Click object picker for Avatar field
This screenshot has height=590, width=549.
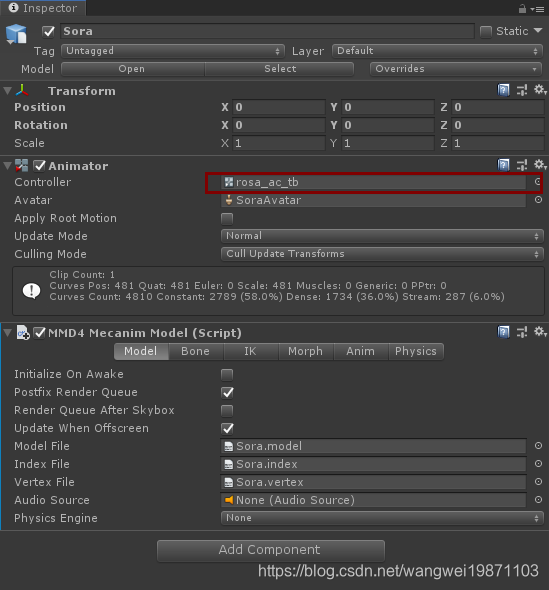pyautogui.click(x=538, y=200)
